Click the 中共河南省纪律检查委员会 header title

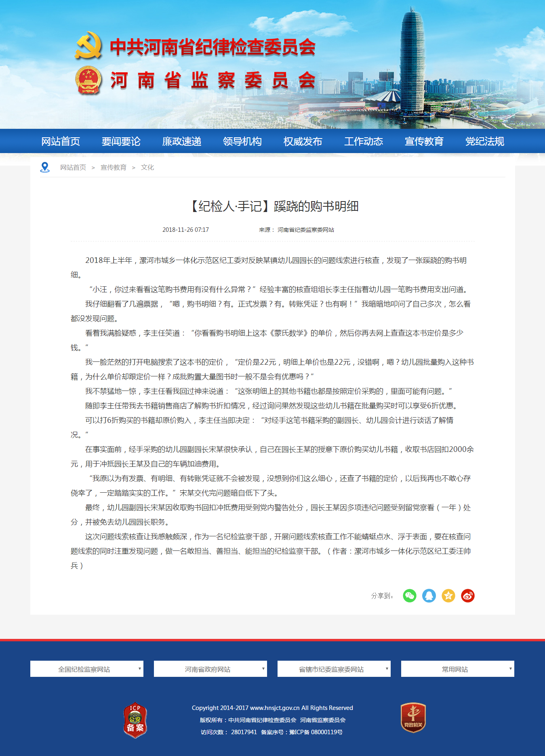tap(213, 47)
